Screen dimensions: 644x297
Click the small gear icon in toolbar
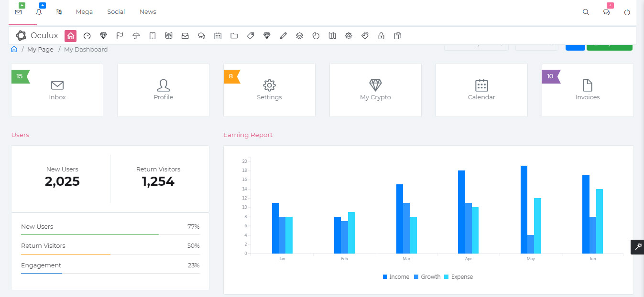click(x=349, y=36)
